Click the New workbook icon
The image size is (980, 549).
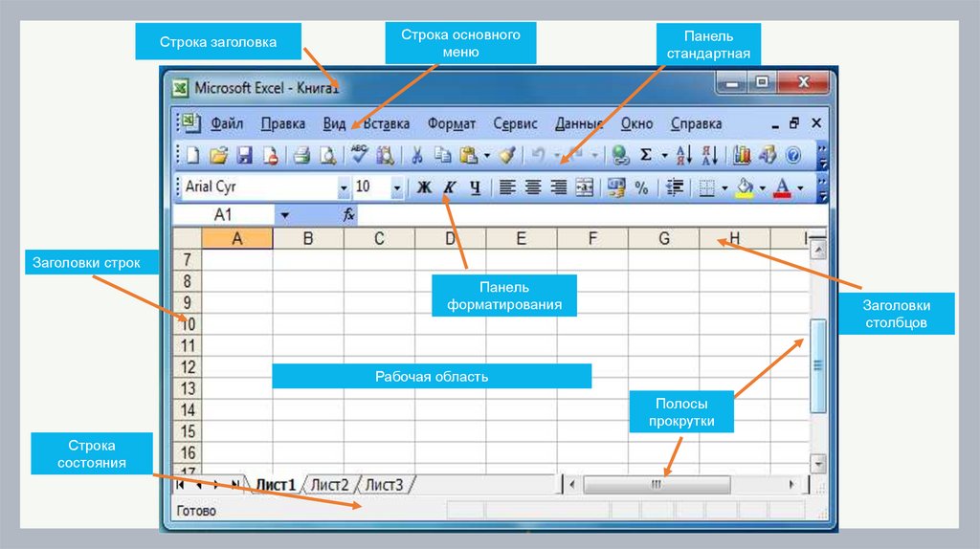193,155
